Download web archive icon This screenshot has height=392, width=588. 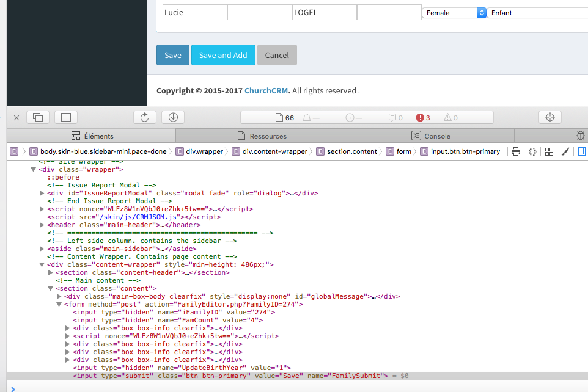point(173,117)
